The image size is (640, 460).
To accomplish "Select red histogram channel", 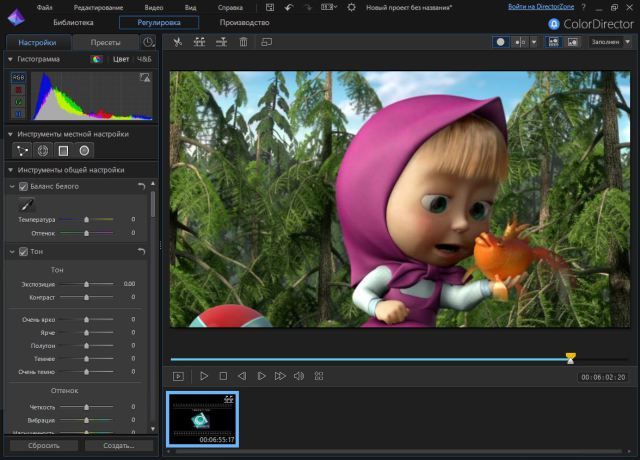I will point(18,90).
